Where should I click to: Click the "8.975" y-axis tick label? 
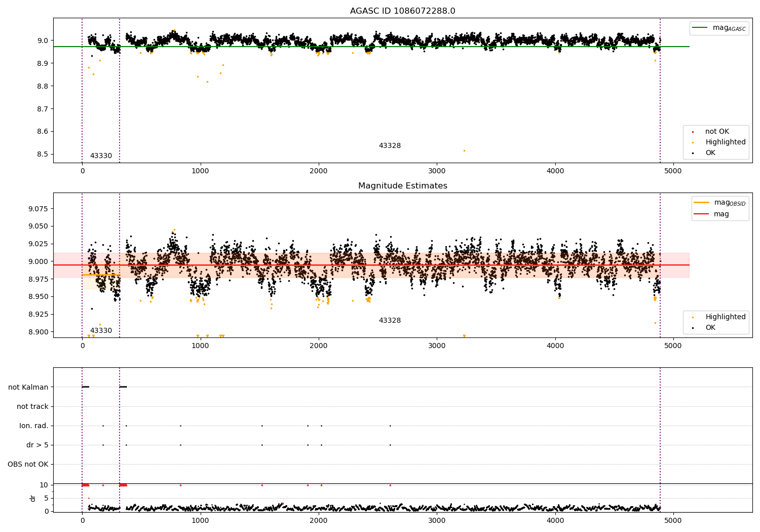[39, 279]
